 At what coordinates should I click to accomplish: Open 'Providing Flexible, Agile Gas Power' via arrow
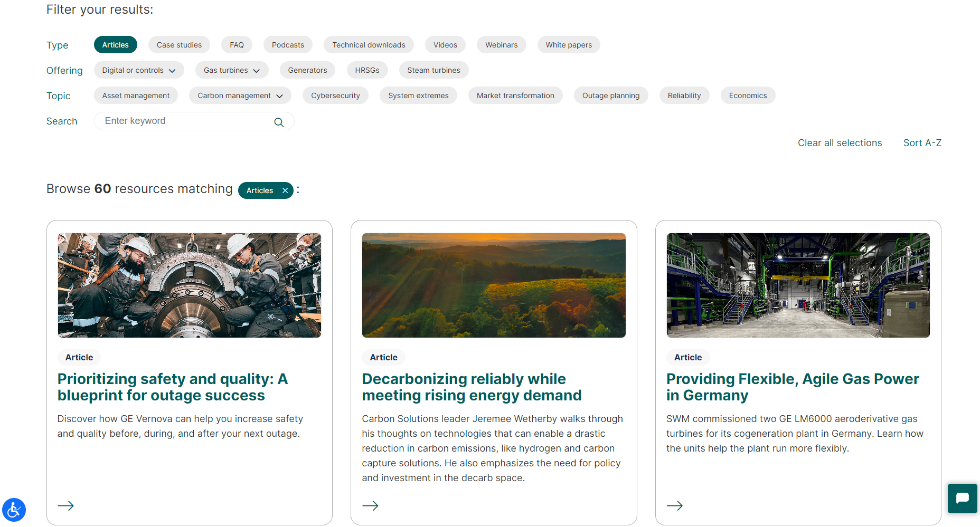point(674,505)
